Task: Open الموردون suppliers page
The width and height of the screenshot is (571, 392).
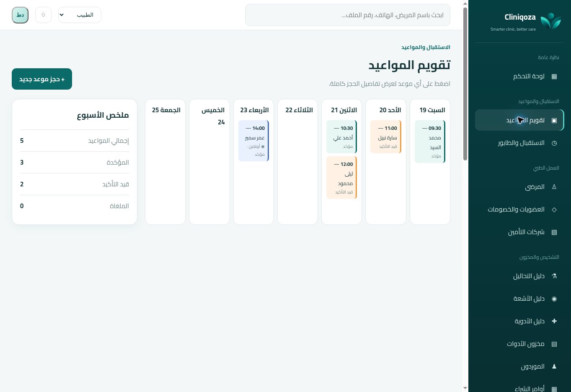Action: pyautogui.click(x=519, y=366)
